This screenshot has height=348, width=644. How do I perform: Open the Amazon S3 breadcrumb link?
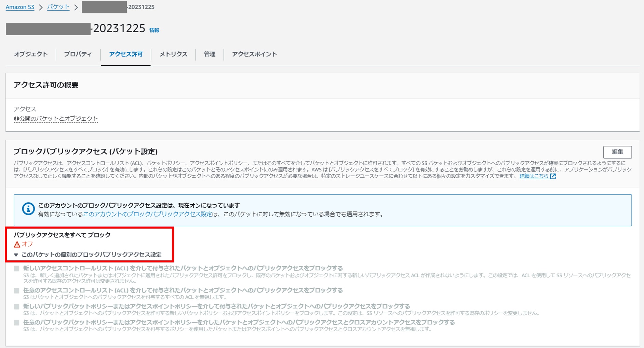[20, 7]
